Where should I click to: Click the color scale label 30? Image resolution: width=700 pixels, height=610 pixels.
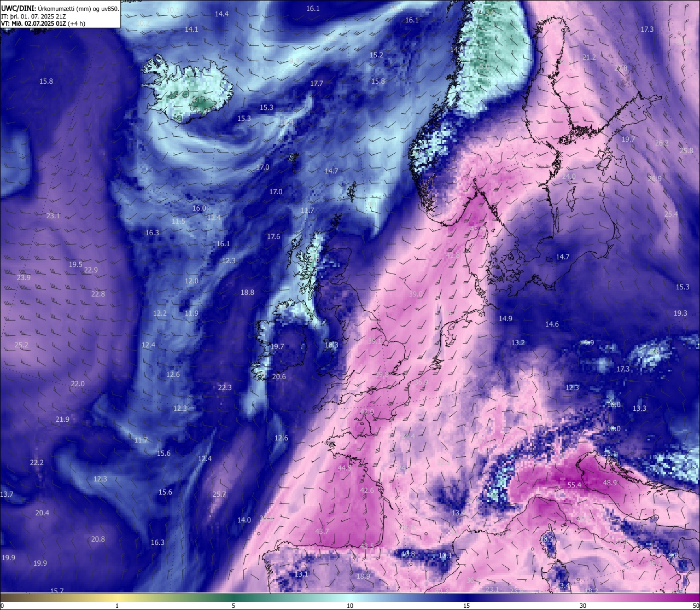point(583,606)
